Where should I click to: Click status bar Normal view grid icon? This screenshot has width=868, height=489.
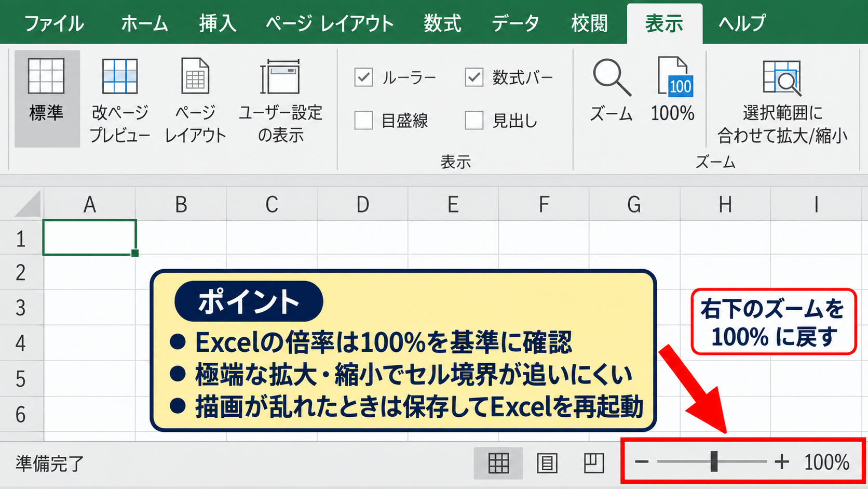tap(498, 462)
